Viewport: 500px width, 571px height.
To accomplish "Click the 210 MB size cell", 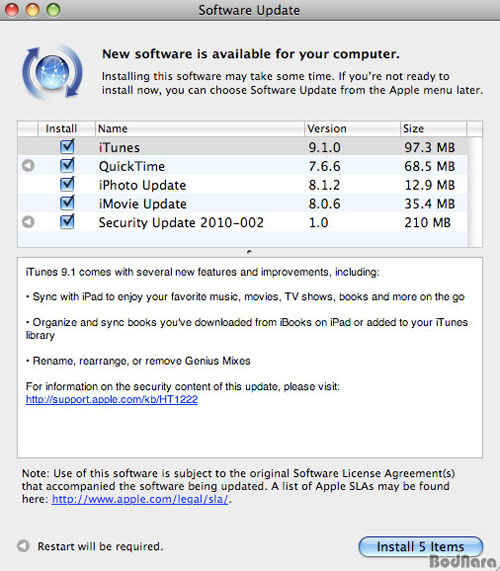I will tap(428, 223).
